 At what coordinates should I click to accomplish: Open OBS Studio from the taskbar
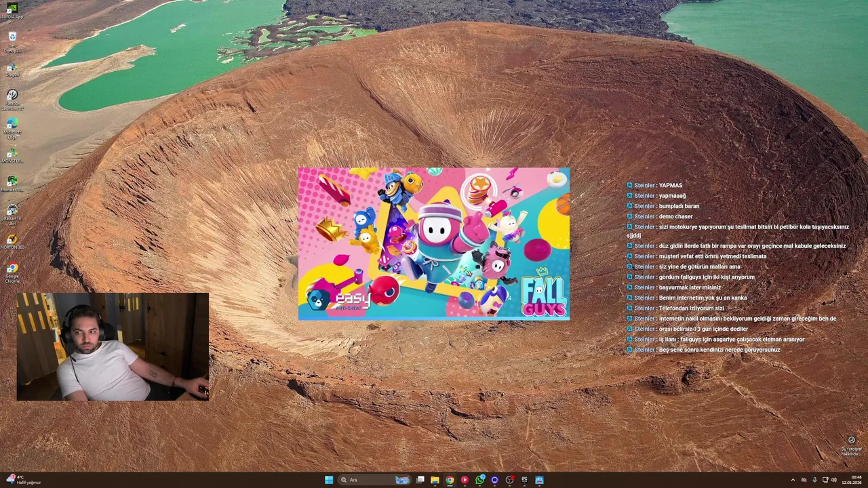[509, 480]
